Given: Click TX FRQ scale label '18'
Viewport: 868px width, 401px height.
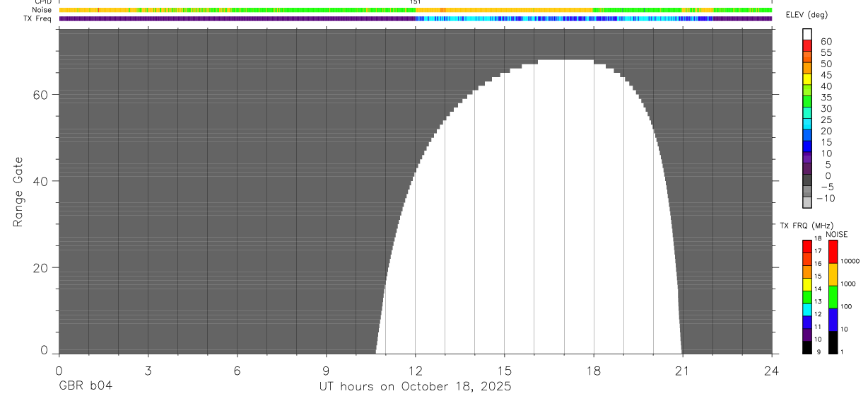Looking at the screenshot, I should [818, 239].
